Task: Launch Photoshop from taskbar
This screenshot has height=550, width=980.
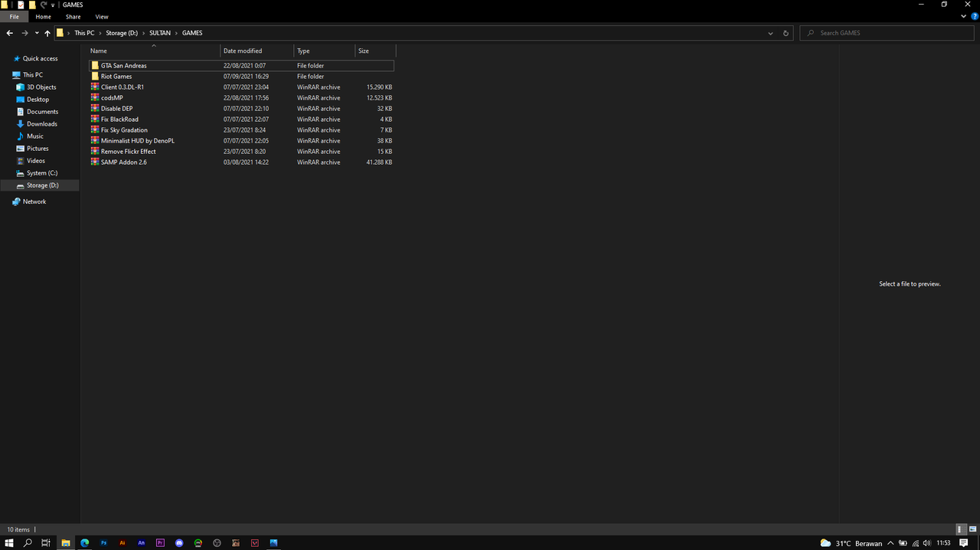Action: tap(104, 543)
